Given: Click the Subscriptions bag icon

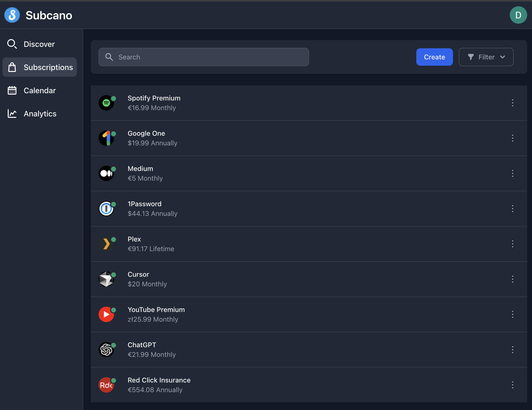Looking at the screenshot, I should (x=12, y=67).
